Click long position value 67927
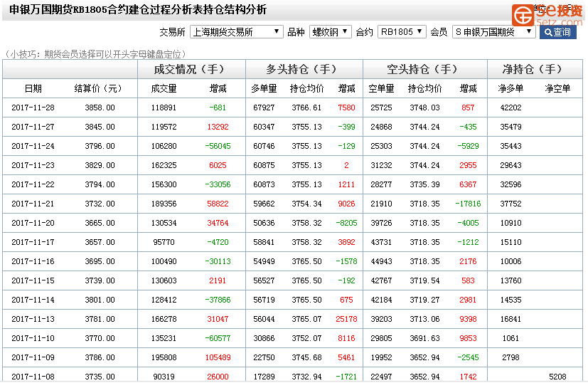 point(264,107)
